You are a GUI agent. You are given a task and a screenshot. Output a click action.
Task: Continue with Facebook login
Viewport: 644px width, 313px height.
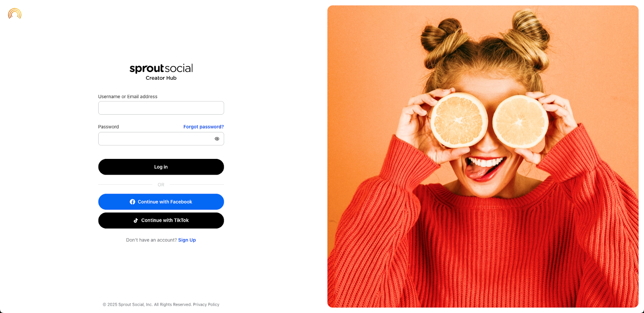point(161,202)
